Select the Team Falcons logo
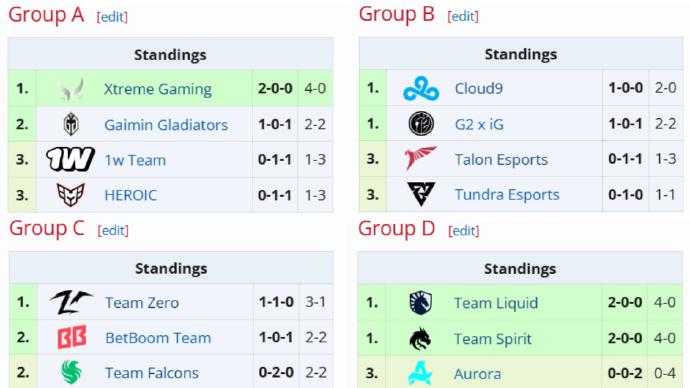This screenshot has width=690, height=388. tap(71, 372)
